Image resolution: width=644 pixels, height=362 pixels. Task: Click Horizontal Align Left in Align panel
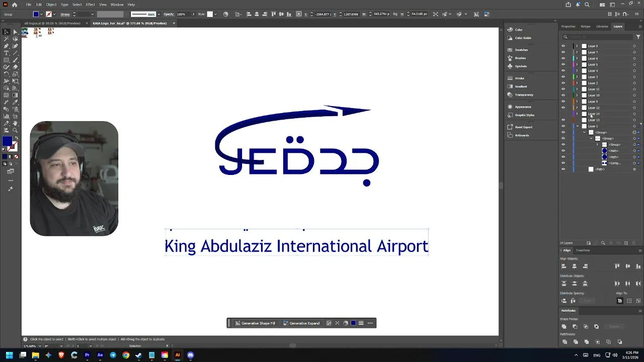[563, 266]
